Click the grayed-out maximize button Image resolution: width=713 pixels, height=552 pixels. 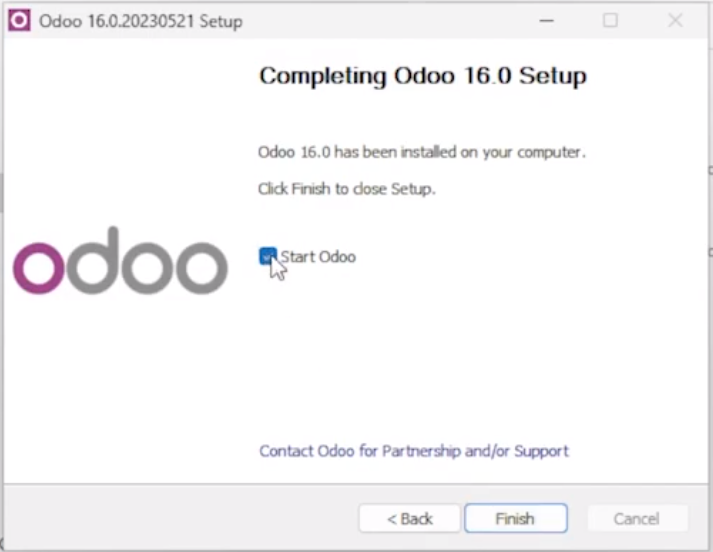click(x=610, y=20)
